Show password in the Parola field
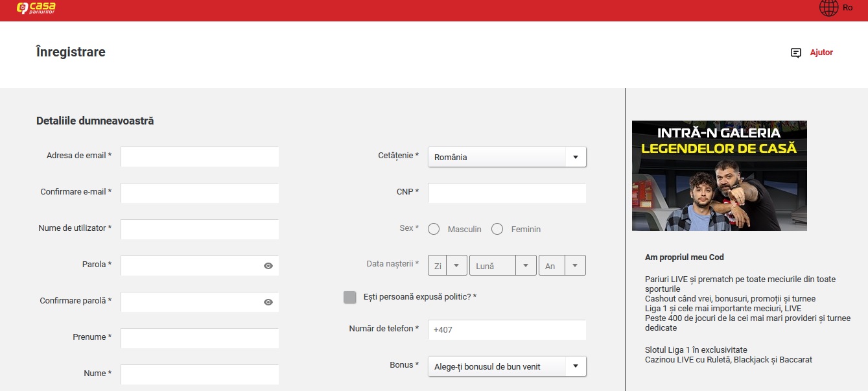The width and height of the screenshot is (868, 391). click(268, 266)
